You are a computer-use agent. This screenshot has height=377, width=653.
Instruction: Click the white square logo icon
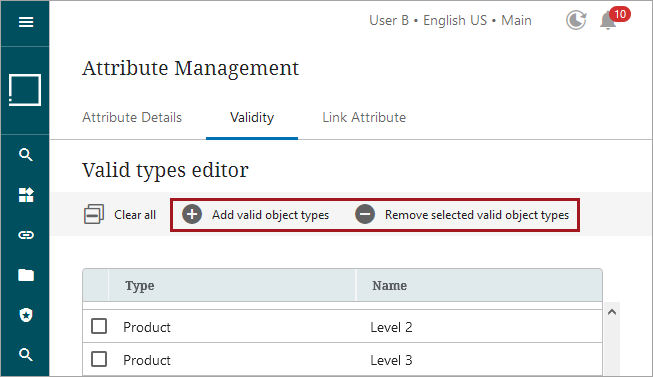[25, 90]
